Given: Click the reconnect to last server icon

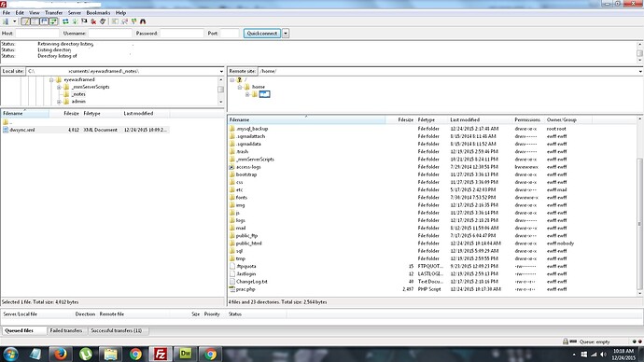Looking at the screenshot, I should (x=103, y=21).
